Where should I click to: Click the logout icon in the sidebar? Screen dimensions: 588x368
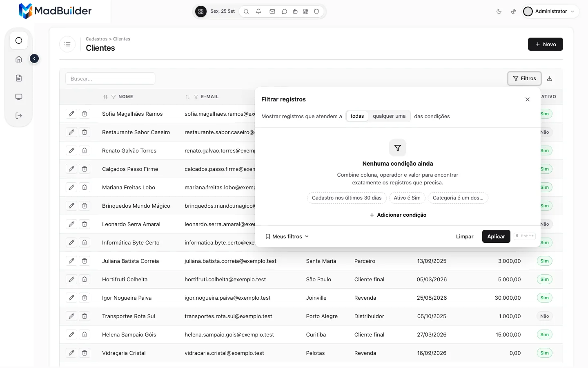(19, 116)
